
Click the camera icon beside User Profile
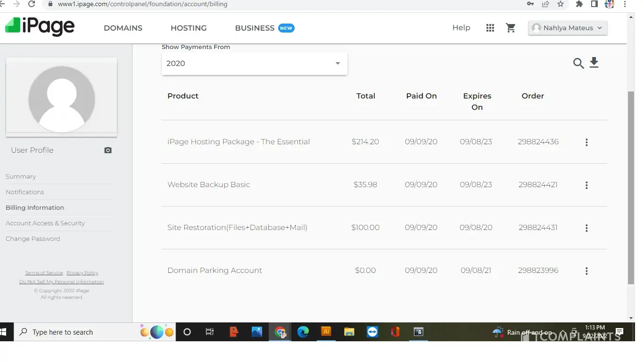(108, 150)
